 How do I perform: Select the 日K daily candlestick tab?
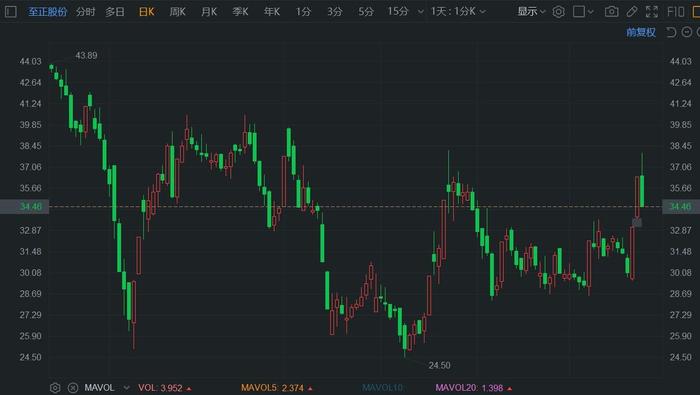point(146,12)
